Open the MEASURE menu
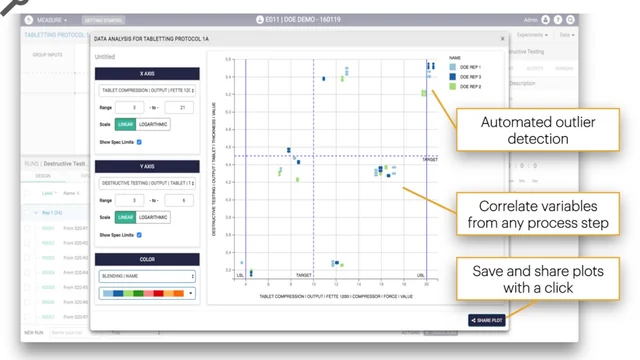This screenshot has height=360, width=640. click(52, 20)
